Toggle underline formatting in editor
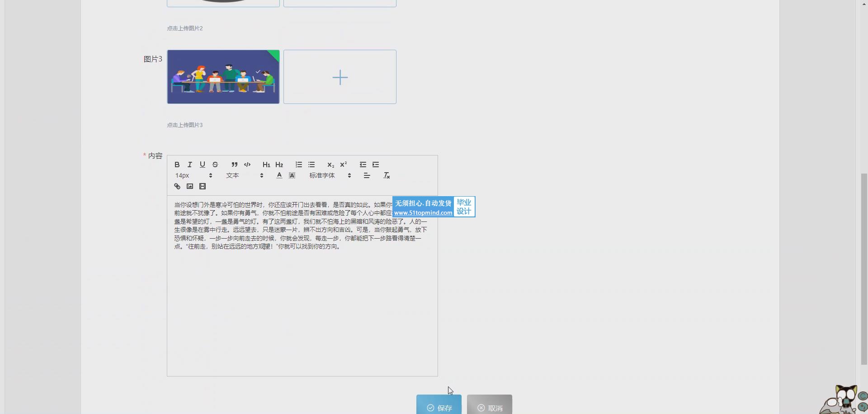The width and height of the screenshot is (868, 414). (203, 165)
